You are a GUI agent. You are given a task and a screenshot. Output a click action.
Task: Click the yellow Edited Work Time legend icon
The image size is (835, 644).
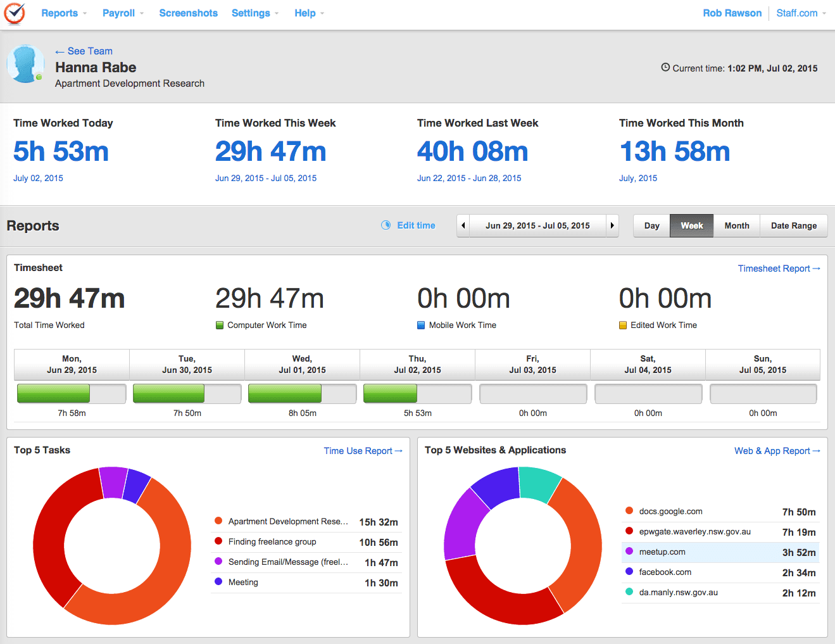(622, 325)
